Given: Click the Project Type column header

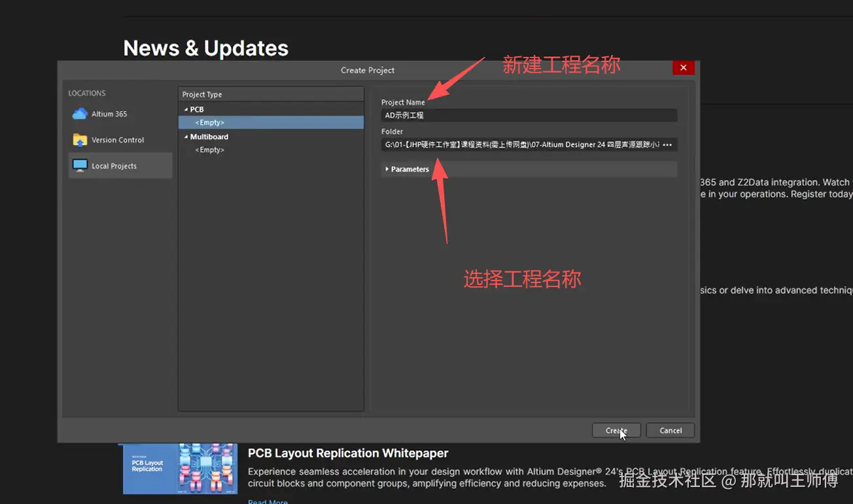Looking at the screenshot, I should click(271, 95).
